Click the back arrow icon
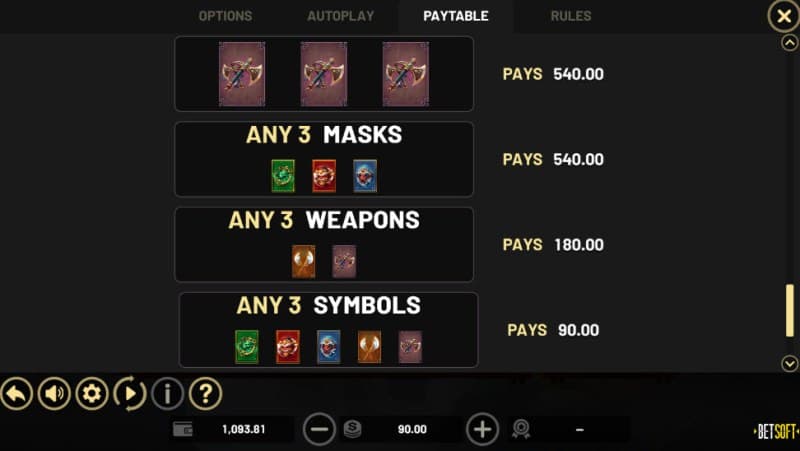 pyautogui.click(x=16, y=394)
